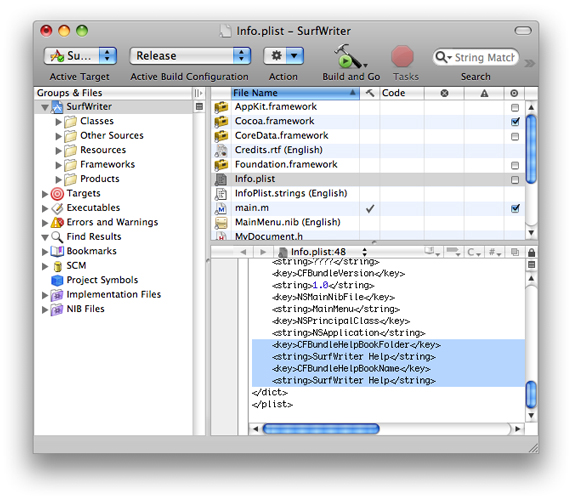
Task: Click the target membership column header
Action: [514, 93]
